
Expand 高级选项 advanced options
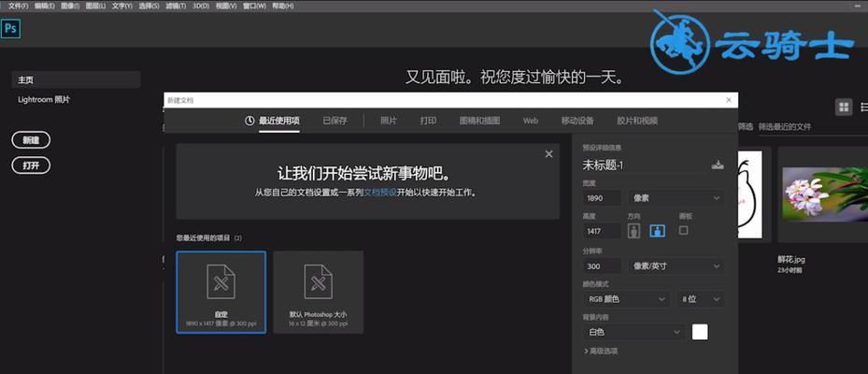(x=601, y=351)
